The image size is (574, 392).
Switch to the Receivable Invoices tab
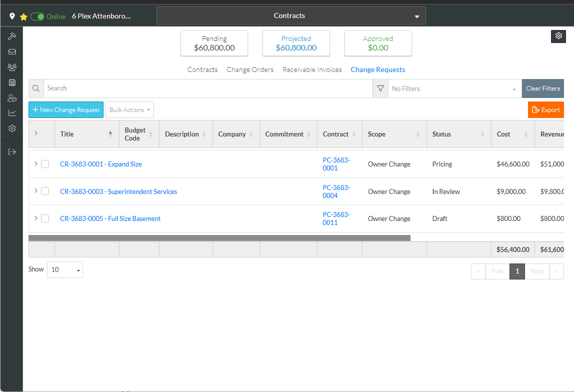pyautogui.click(x=312, y=69)
